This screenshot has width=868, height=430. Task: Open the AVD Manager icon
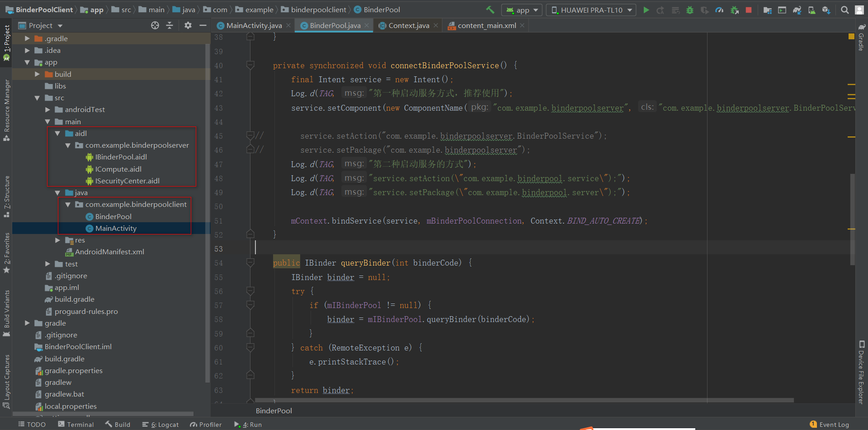coord(812,10)
